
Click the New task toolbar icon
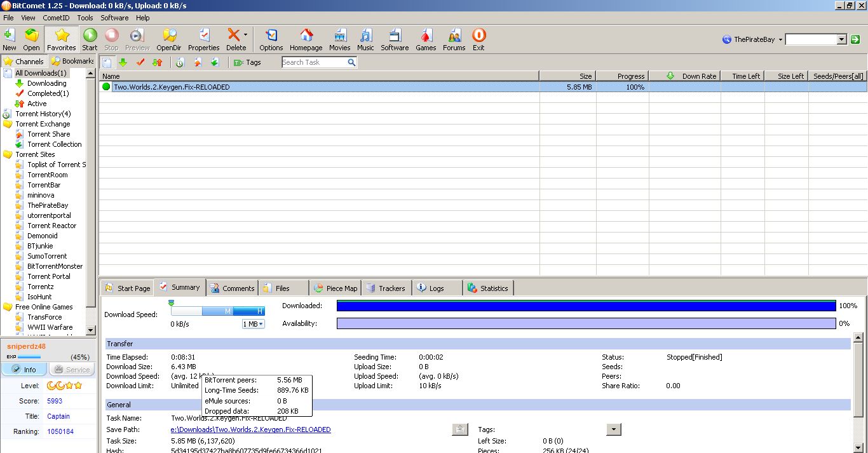tap(10, 39)
